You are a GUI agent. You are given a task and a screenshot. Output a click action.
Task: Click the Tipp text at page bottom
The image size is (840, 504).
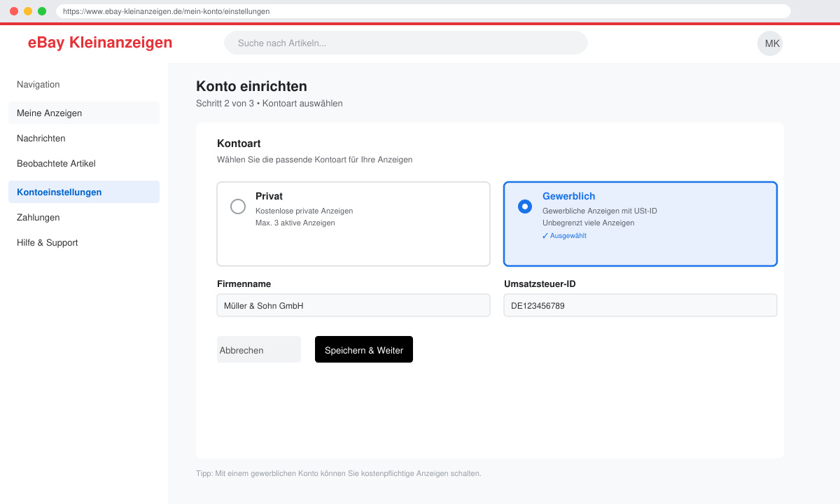point(339,473)
